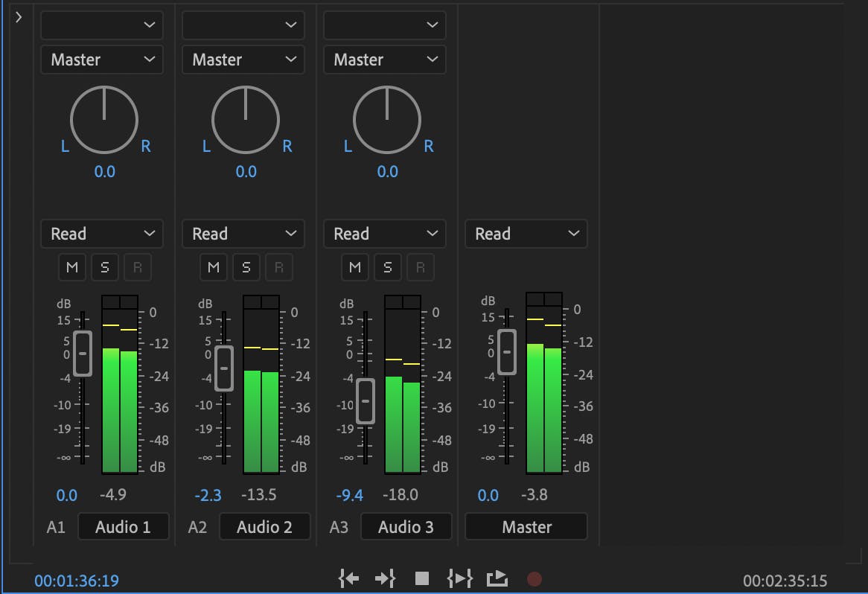868x594 pixels.
Task: Solo the Audio 3 track
Action: pos(388,267)
